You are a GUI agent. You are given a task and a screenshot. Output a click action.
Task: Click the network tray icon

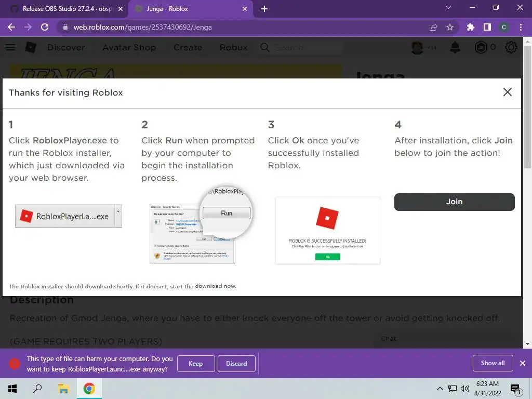[453, 389]
